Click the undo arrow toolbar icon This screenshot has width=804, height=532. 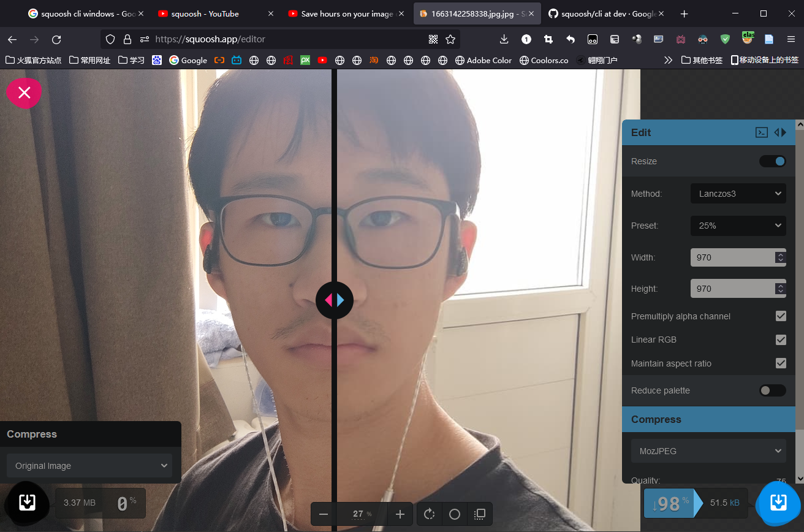pos(571,39)
